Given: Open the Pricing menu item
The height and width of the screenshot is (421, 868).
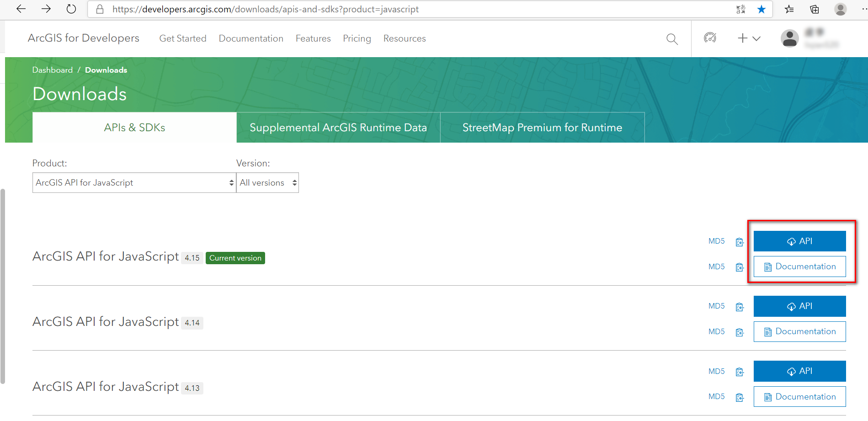Looking at the screenshot, I should 357,38.
